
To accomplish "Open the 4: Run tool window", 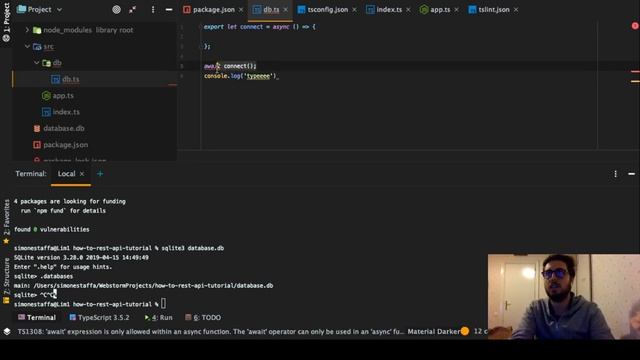I will pyautogui.click(x=158, y=318).
